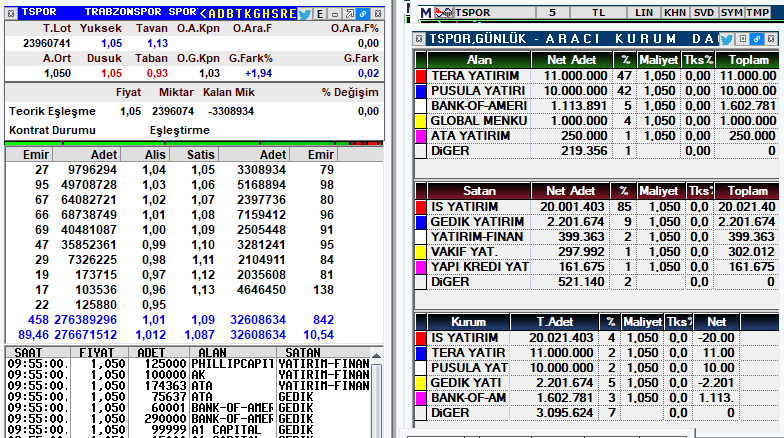Click the Satan column header
This screenshot has width=784, height=438.
(x=479, y=191)
